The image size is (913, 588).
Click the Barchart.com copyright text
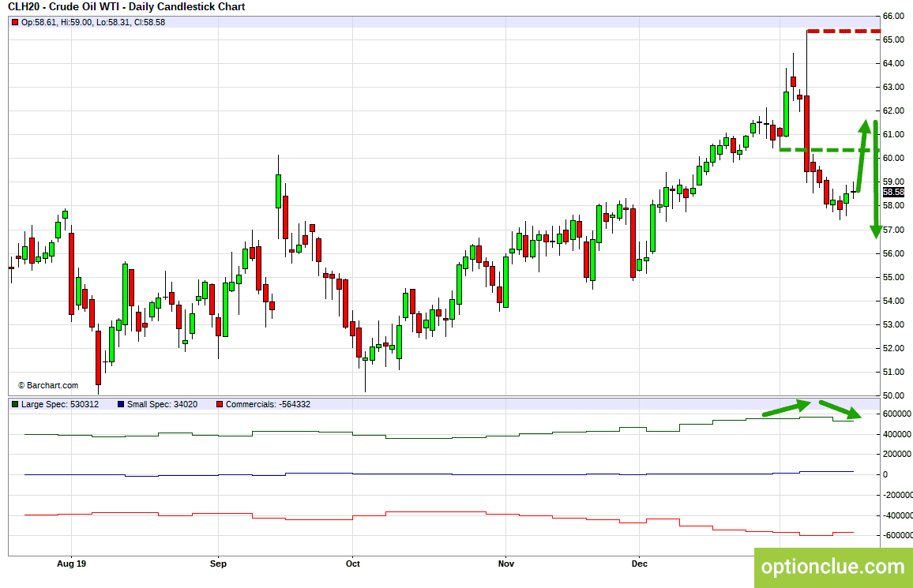pyautogui.click(x=47, y=385)
